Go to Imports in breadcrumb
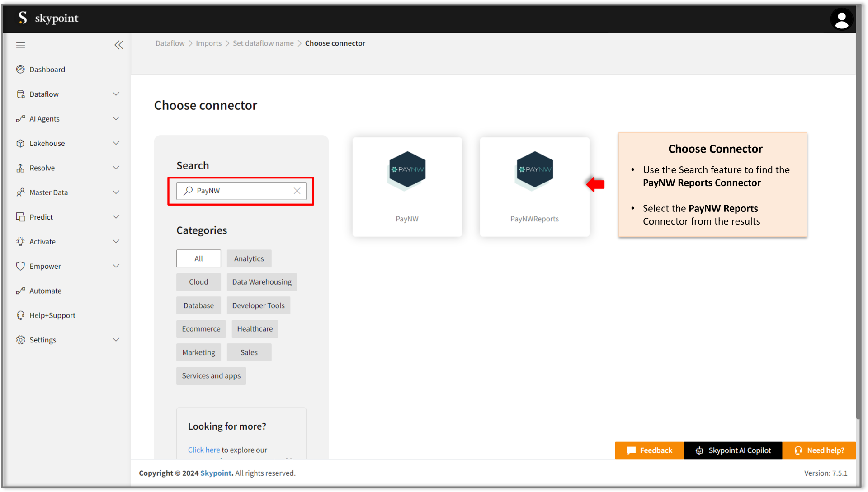 (208, 43)
